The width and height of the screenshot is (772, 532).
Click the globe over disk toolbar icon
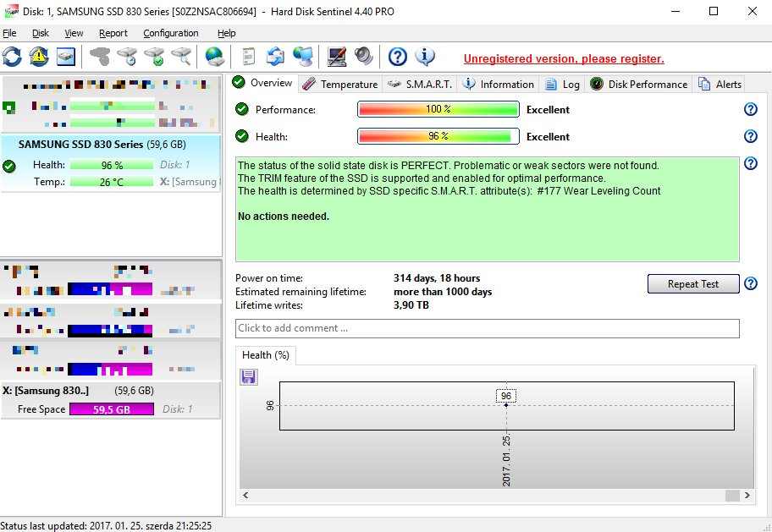[x=215, y=57]
